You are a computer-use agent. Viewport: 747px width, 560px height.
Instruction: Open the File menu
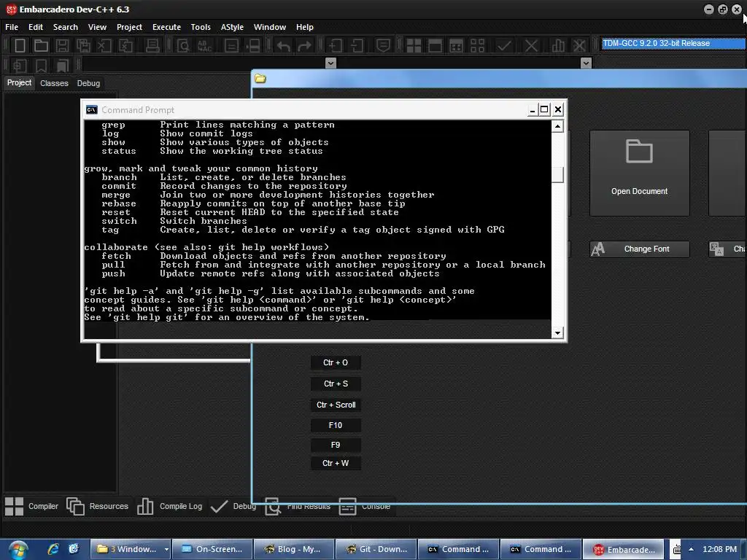coord(12,27)
